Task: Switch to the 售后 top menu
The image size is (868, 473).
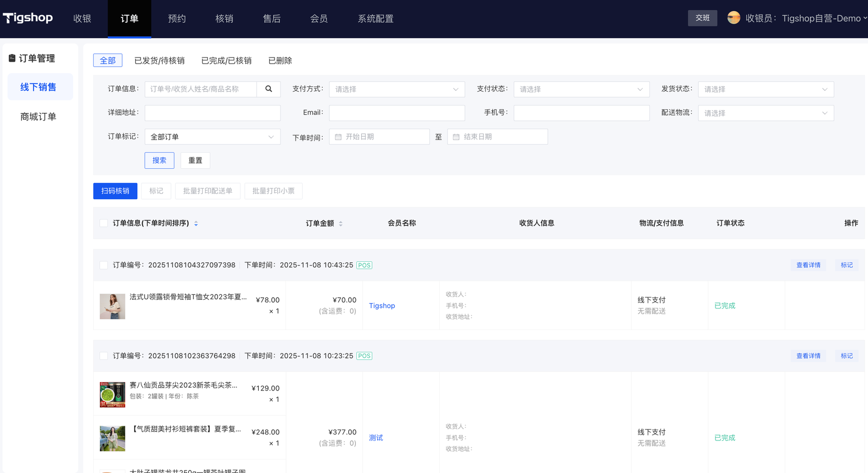Action: [272, 18]
